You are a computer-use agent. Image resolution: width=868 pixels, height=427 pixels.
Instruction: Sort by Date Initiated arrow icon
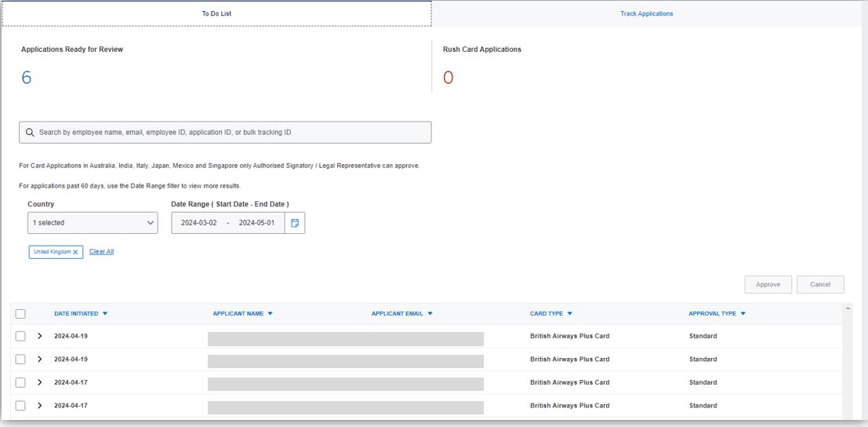[105, 314]
